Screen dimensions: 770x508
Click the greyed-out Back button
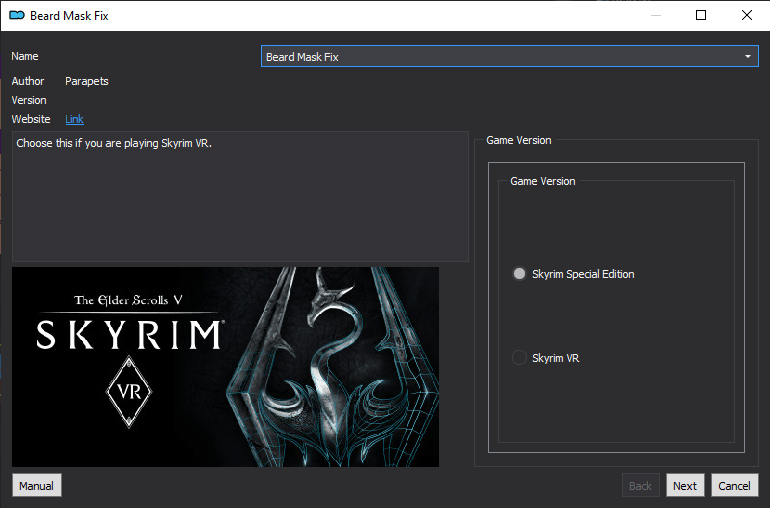click(x=640, y=485)
